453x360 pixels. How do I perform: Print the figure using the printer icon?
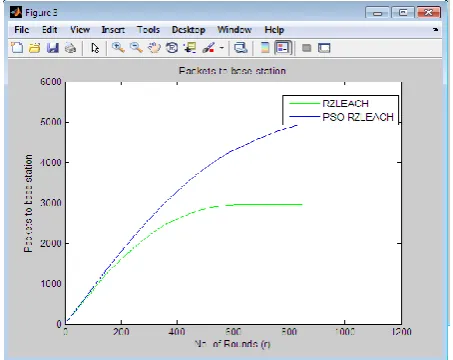pyautogui.click(x=70, y=48)
